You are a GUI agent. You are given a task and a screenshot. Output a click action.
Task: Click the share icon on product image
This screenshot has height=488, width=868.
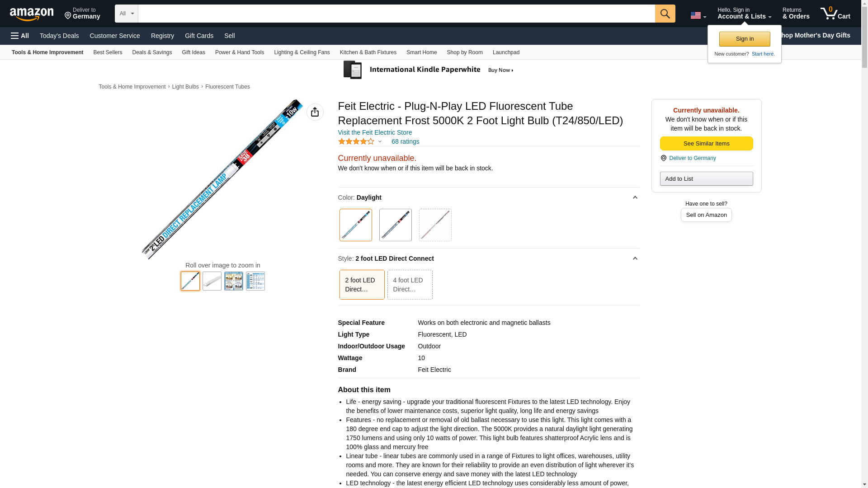(x=315, y=112)
